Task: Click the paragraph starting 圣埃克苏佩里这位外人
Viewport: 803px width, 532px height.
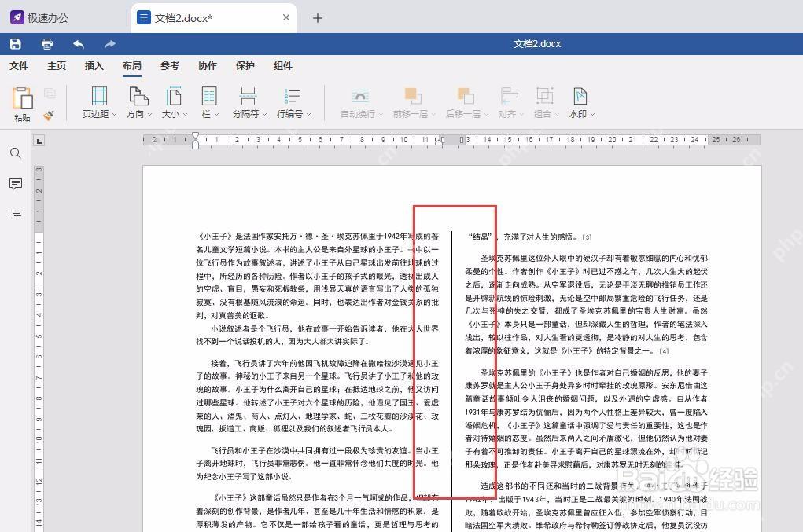Action: (586, 304)
